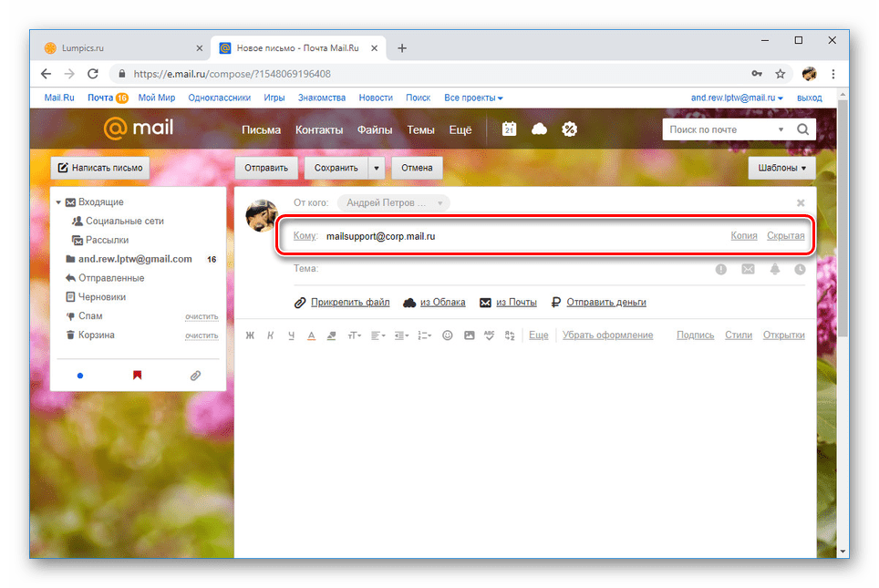Add recipients via the Копия link
The width and height of the screenshot is (879, 588).
[743, 235]
